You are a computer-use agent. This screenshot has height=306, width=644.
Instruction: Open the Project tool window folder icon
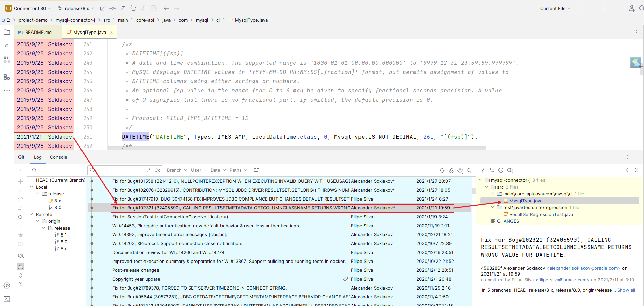tap(7, 32)
